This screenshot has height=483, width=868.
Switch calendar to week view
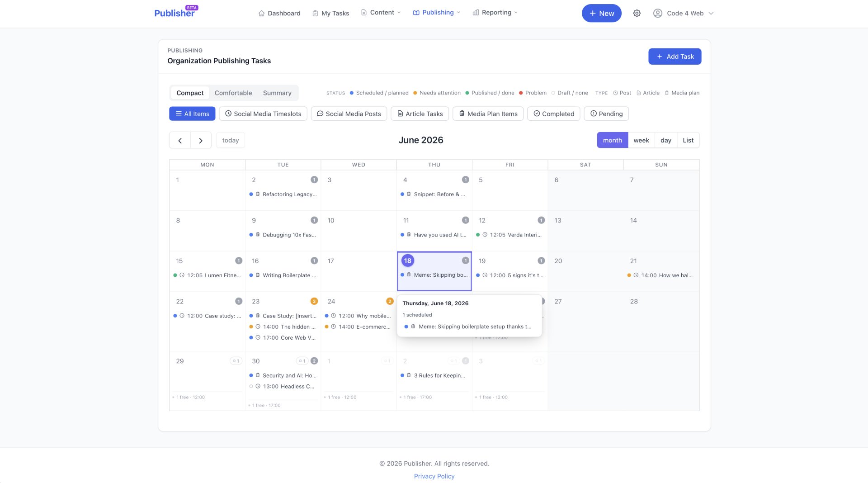[x=641, y=140]
